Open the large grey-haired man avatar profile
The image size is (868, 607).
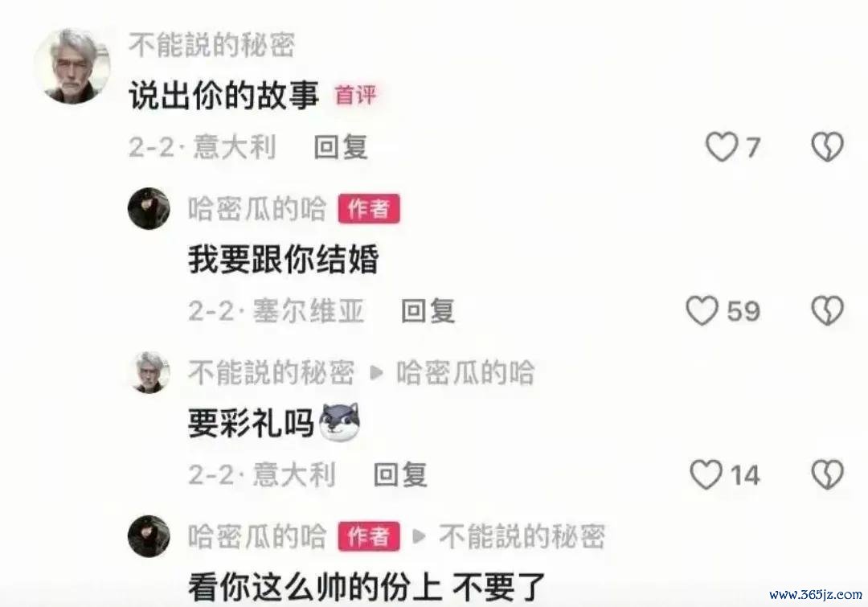click(x=72, y=66)
